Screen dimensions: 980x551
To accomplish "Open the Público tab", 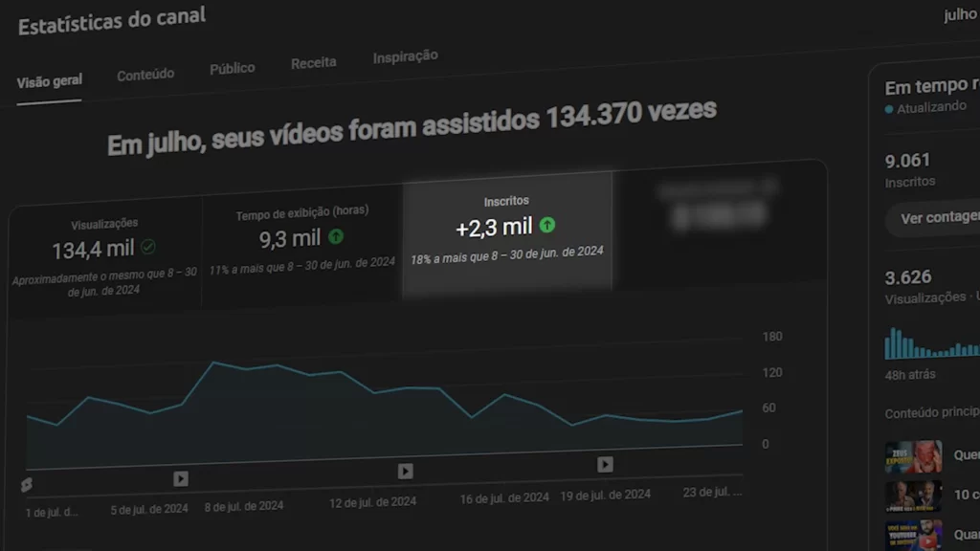I will (x=232, y=69).
